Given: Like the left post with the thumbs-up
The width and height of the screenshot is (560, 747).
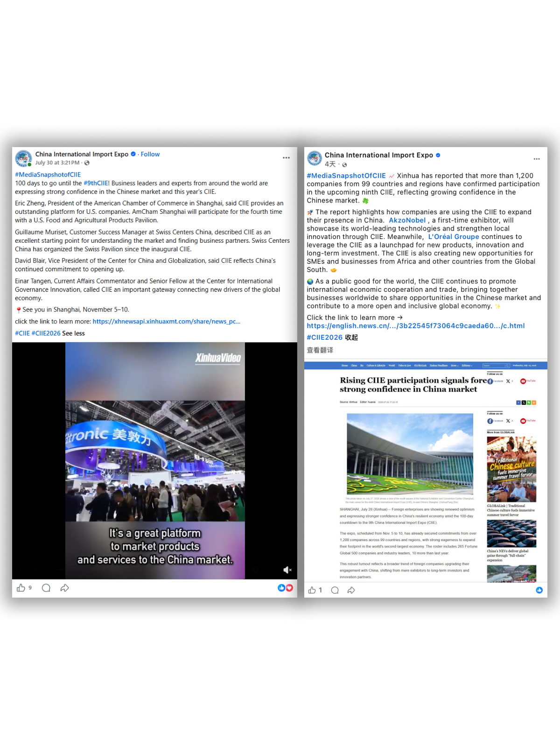Looking at the screenshot, I should 21,588.
